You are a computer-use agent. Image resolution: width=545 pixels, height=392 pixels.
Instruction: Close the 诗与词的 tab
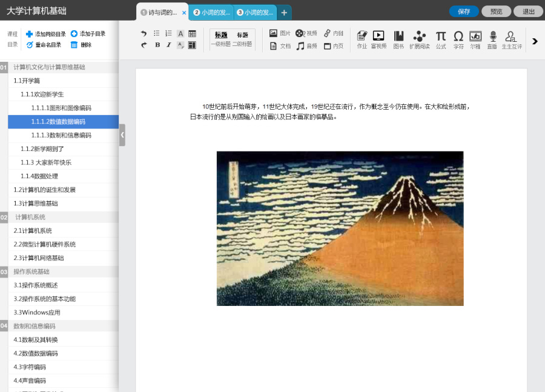(184, 13)
